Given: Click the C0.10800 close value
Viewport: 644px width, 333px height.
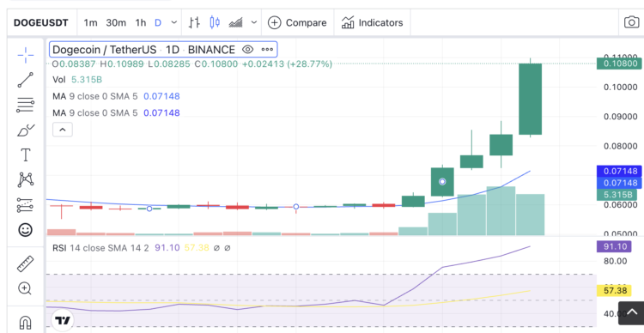Looking at the screenshot, I should [216, 64].
